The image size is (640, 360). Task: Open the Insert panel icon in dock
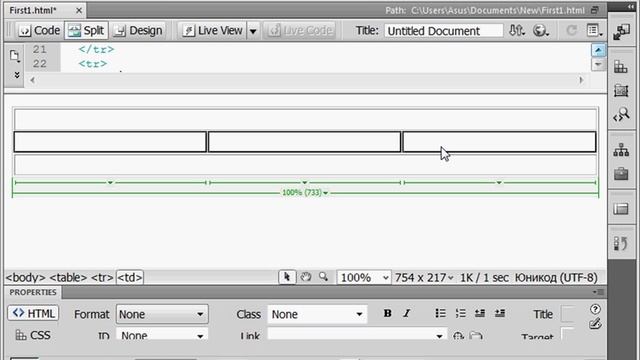pos(621,31)
